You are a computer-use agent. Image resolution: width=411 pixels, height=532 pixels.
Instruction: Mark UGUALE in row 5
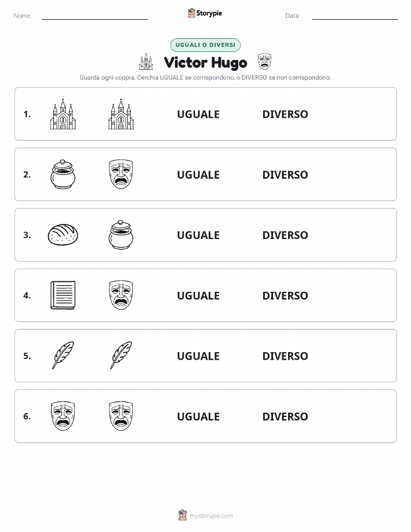[198, 356]
